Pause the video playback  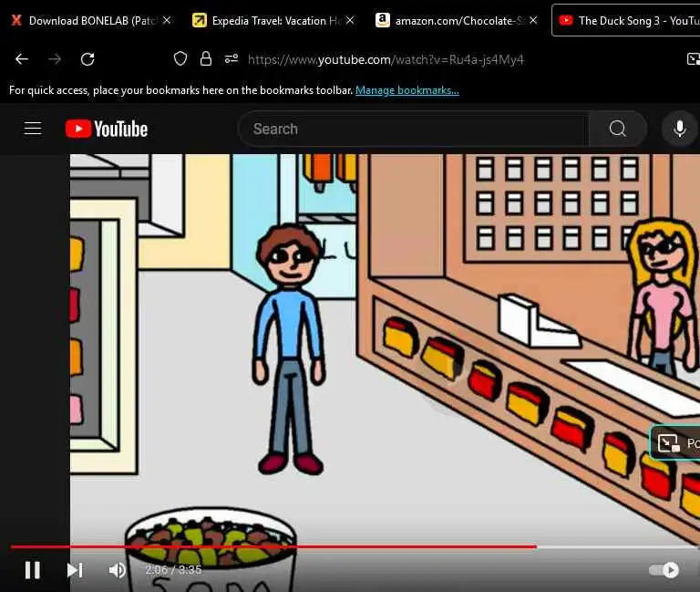pyautogui.click(x=32, y=570)
